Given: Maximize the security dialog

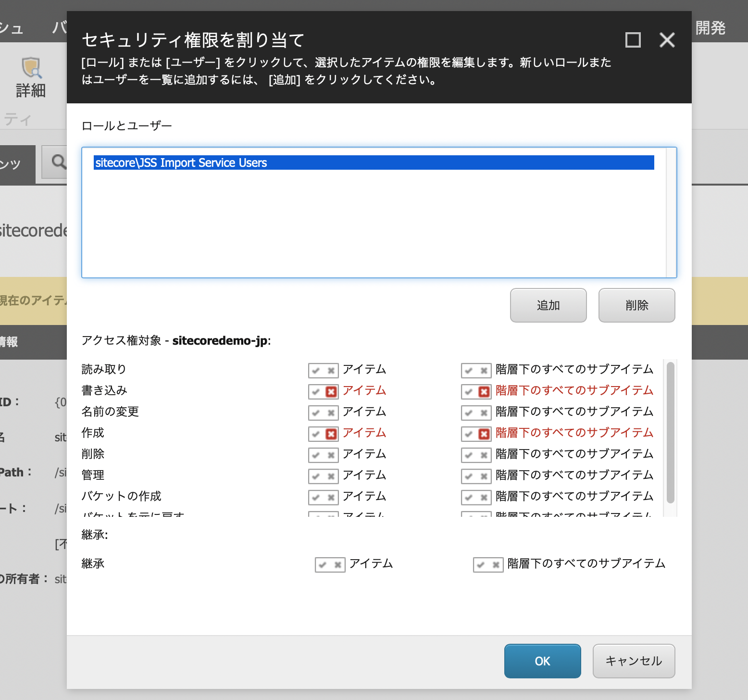Looking at the screenshot, I should click(633, 40).
